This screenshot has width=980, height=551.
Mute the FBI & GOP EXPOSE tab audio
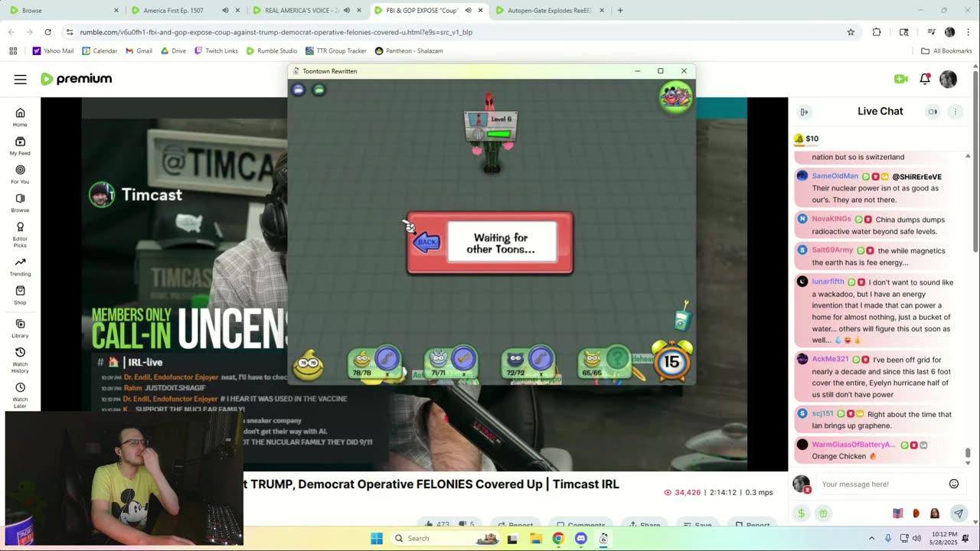pyautogui.click(x=468, y=11)
